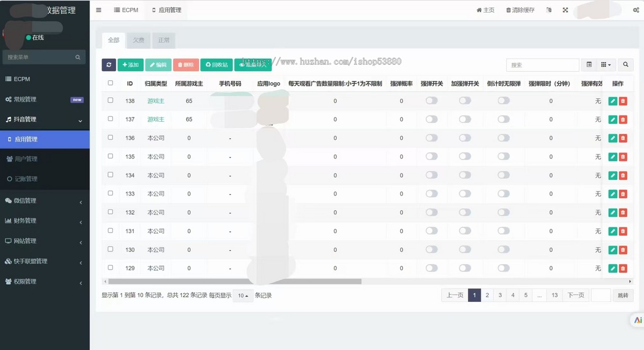The height and width of the screenshot is (350, 644).
Task: Click the green 添加 button
Action: tap(130, 65)
